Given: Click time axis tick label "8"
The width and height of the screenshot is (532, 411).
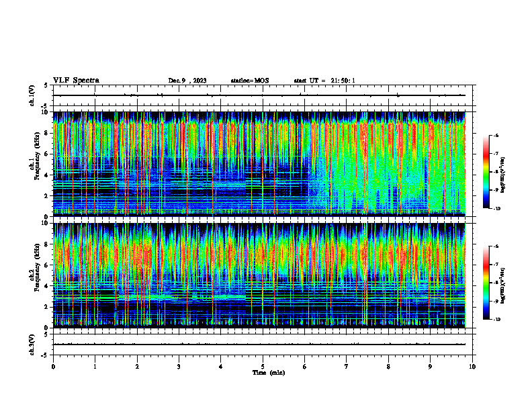Looking at the screenshot, I should click(388, 367).
